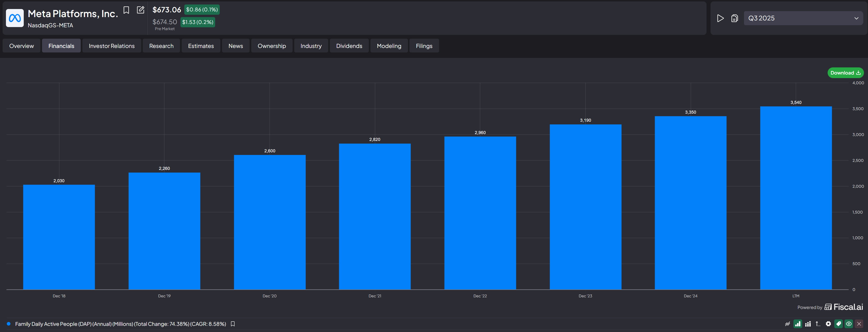Click the edit note icon beside company name

(x=141, y=10)
